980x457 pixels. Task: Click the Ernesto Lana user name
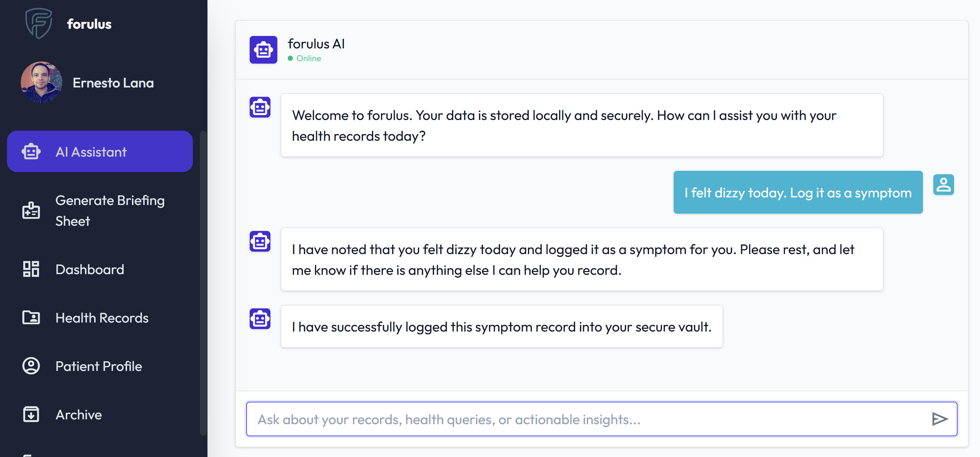click(x=113, y=83)
